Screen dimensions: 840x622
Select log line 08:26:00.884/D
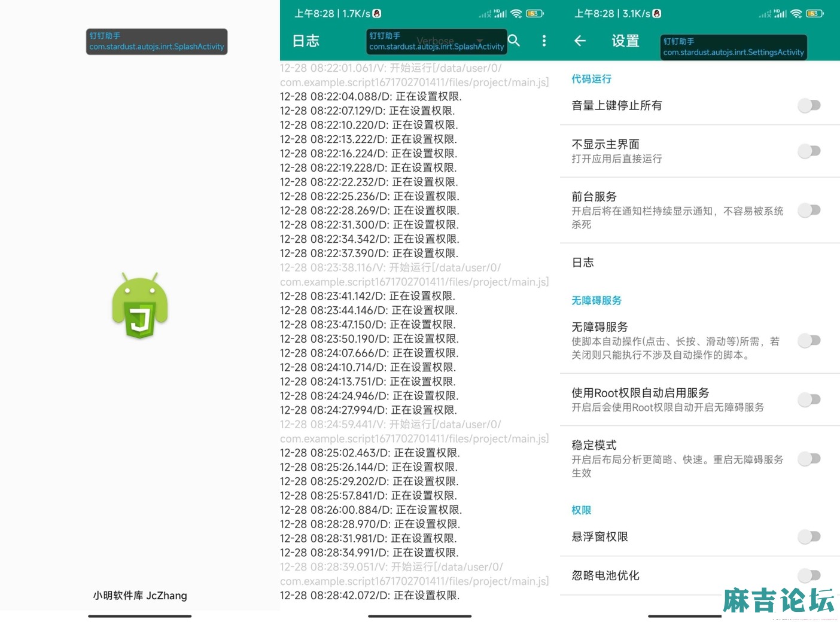click(x=371, y=510)
